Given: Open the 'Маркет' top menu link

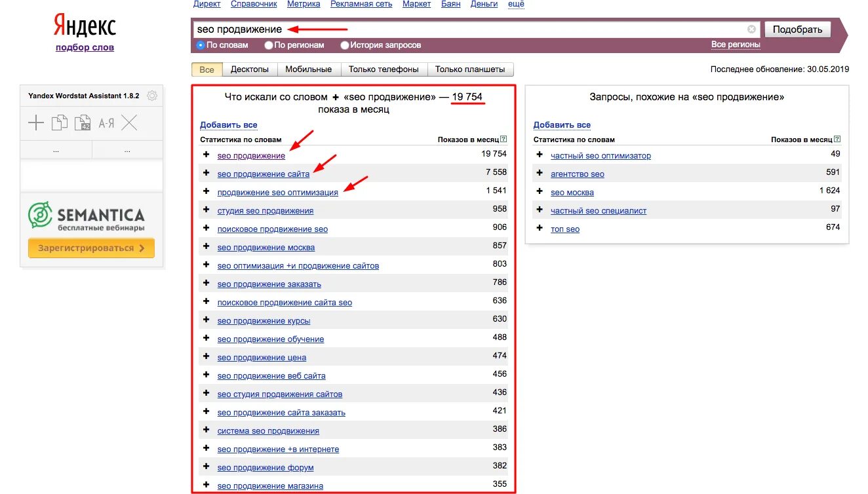Looking at the screenshot, I should (417, 4).
